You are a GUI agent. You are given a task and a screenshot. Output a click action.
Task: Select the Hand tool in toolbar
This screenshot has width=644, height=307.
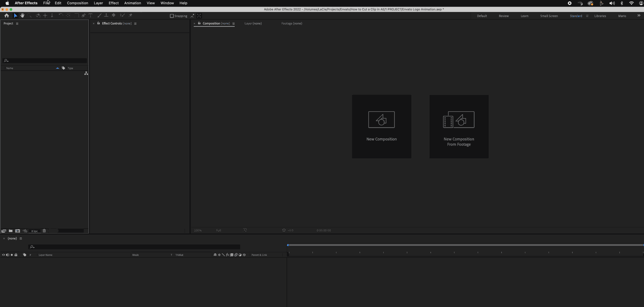[x=22, y=16]
